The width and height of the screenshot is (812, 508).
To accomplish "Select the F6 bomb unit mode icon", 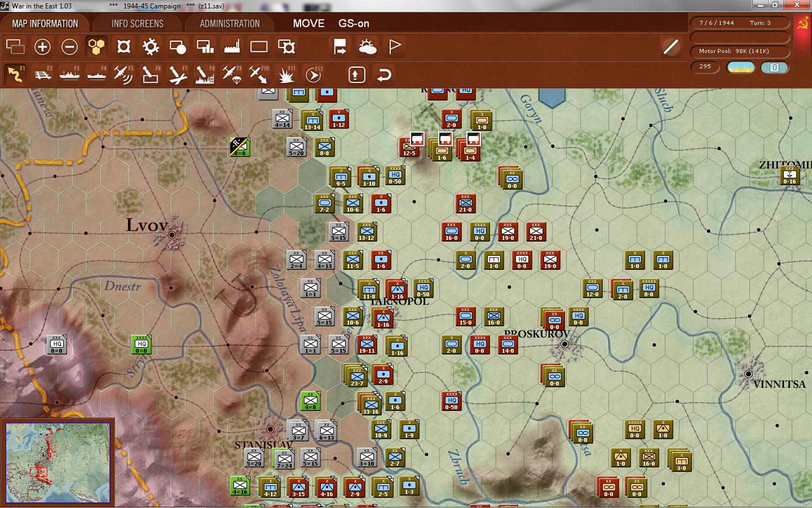I will 151,75.
